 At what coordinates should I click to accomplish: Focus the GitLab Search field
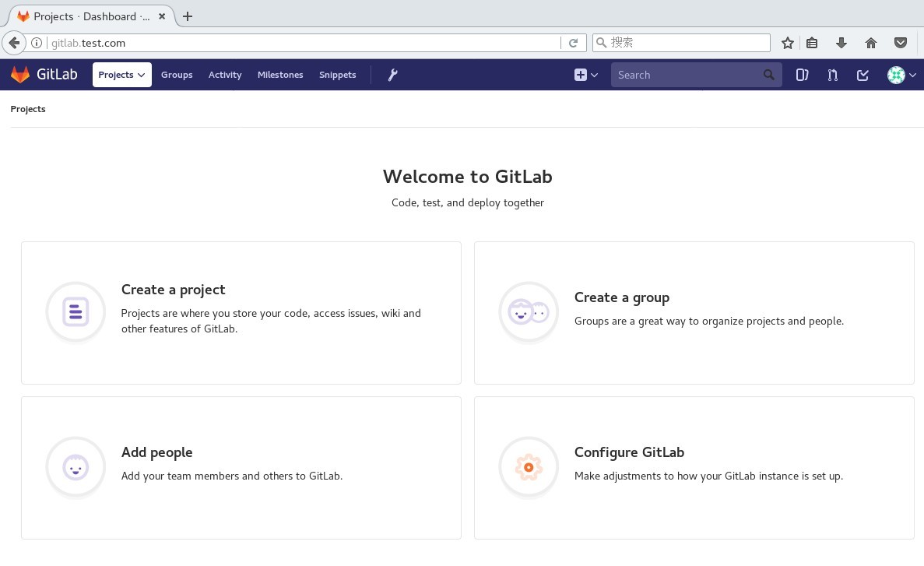(685, 75)
